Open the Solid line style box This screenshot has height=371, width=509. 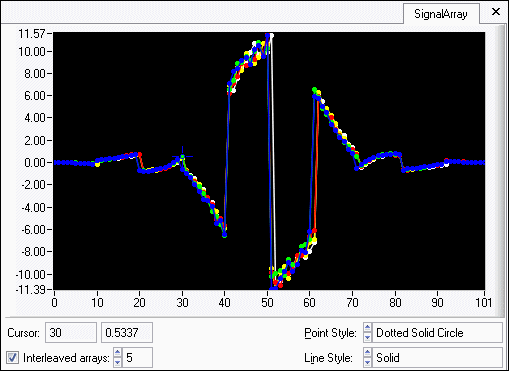coord(437,358)
